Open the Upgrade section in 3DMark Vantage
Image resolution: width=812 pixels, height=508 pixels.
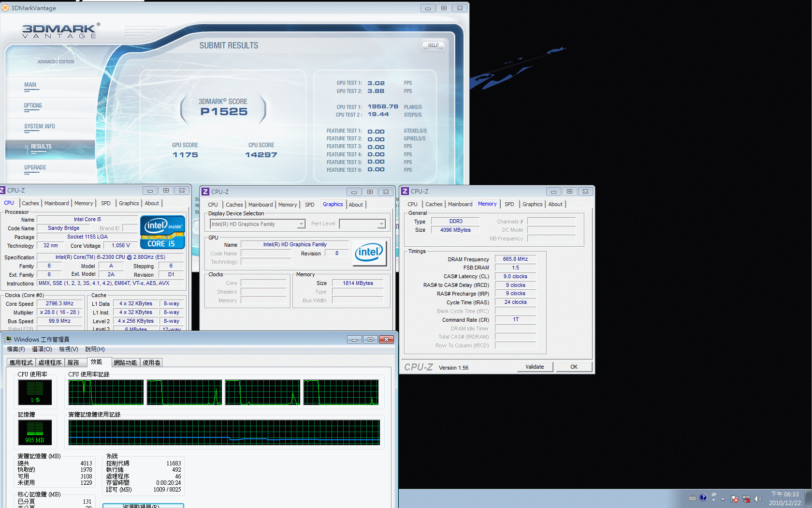click(35, 167)
